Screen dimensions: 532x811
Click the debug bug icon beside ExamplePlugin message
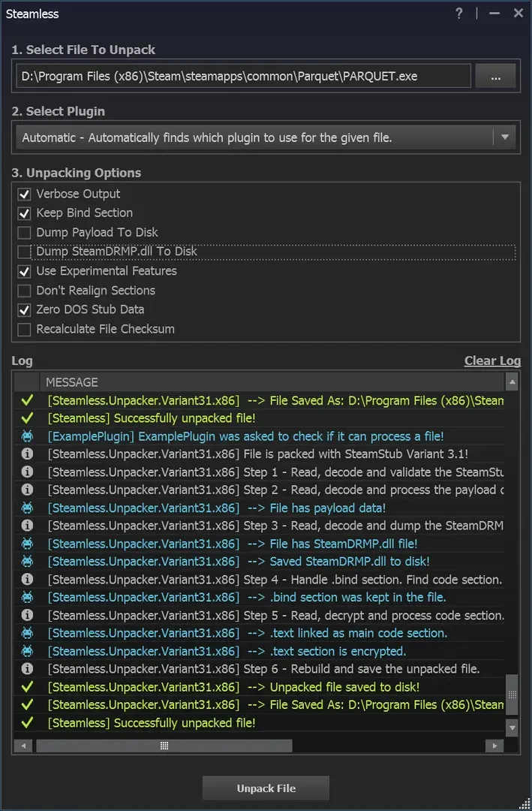pos(27,436)
